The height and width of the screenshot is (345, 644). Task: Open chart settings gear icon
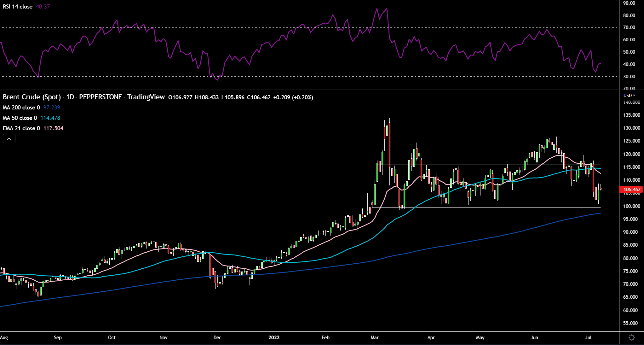tap(631, 338)
